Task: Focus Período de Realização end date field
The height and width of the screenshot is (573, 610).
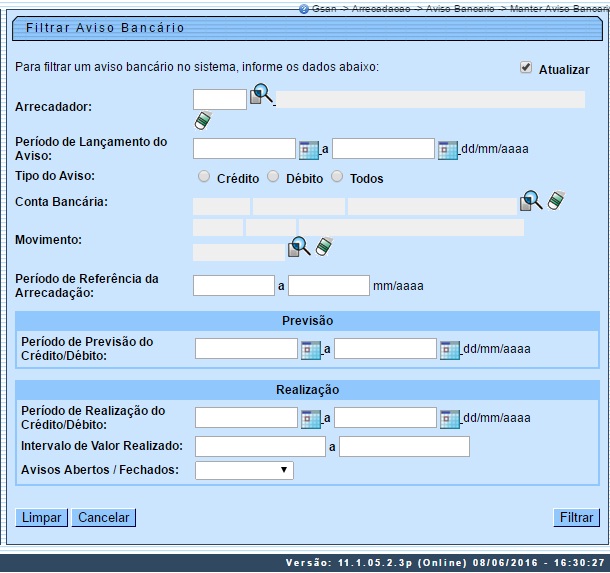Action: [x=386, y=417]
